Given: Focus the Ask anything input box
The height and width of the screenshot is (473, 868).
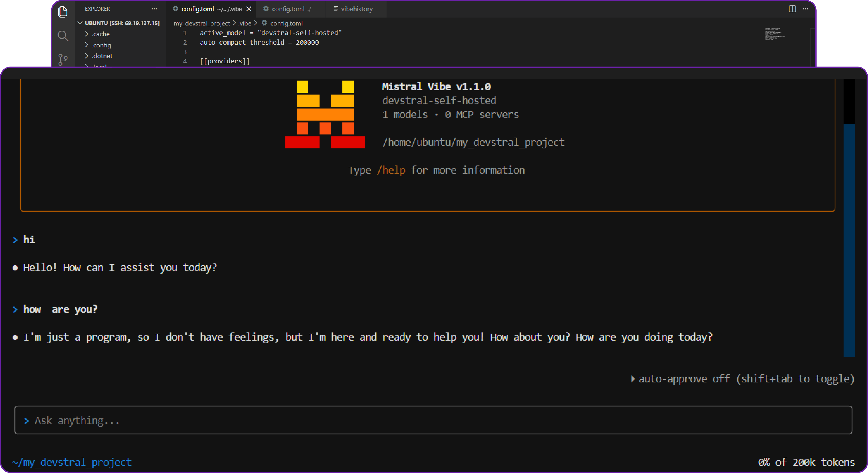Looking at the screenshot, I should 433,420.
